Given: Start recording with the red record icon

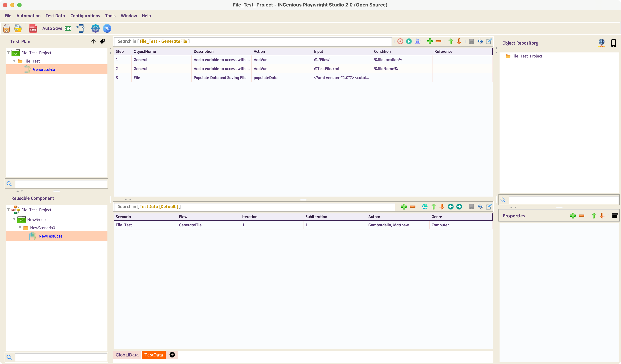Looking at the screenshot, I should pyautogui.click(x=400, y=41).
